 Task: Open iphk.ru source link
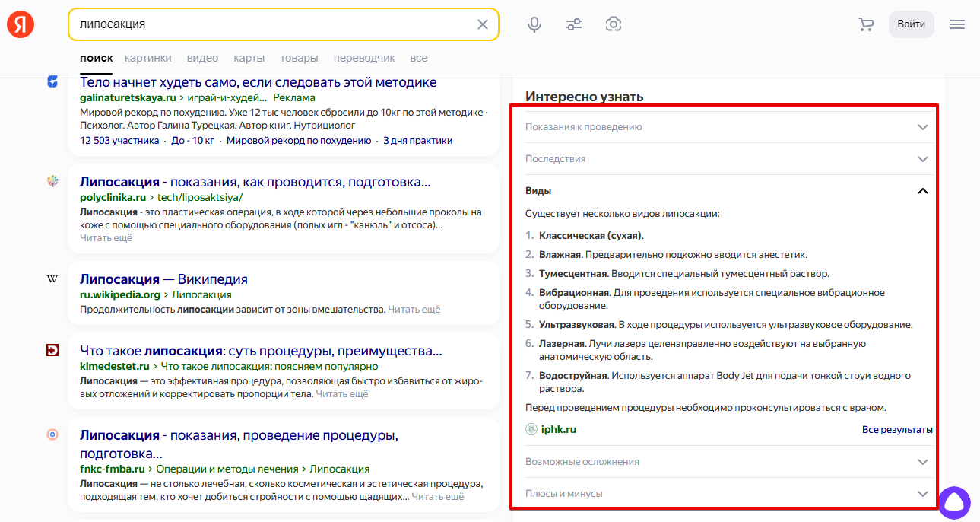coord(559,430)
